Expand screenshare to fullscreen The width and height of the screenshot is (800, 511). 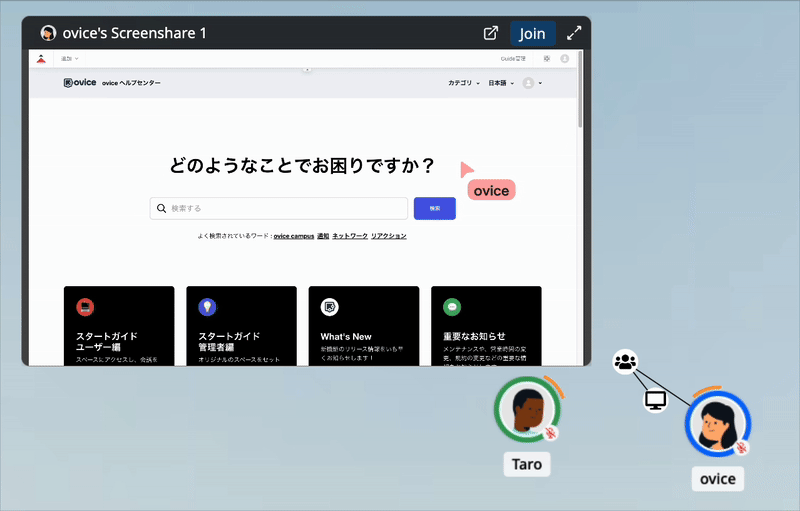coord(574,33)
